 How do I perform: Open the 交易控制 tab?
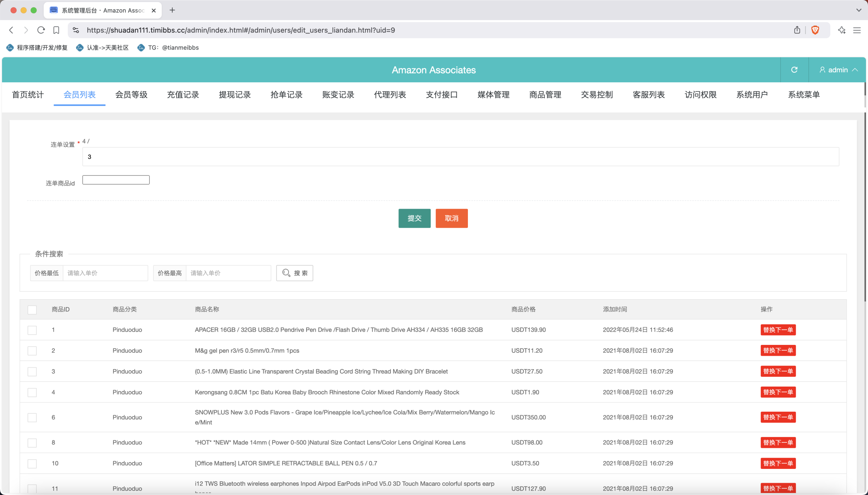[x=597, y=95]
